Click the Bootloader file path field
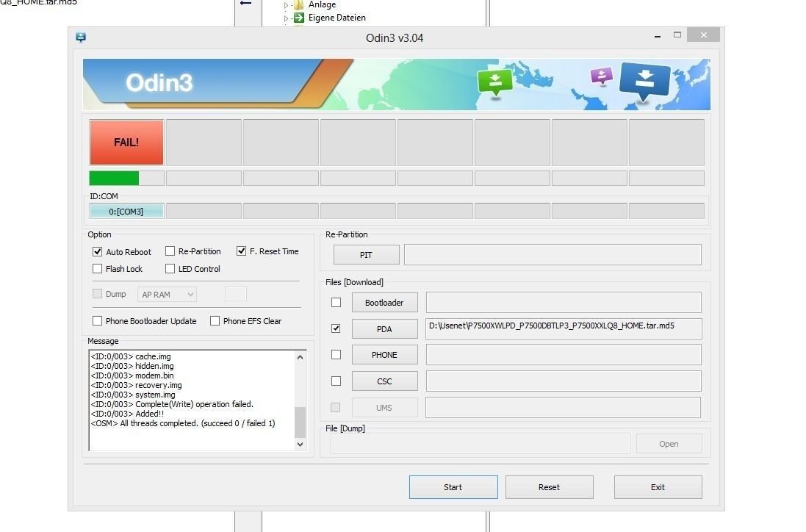Viewport: 806px width, 532px height. (x=564, y=302)
